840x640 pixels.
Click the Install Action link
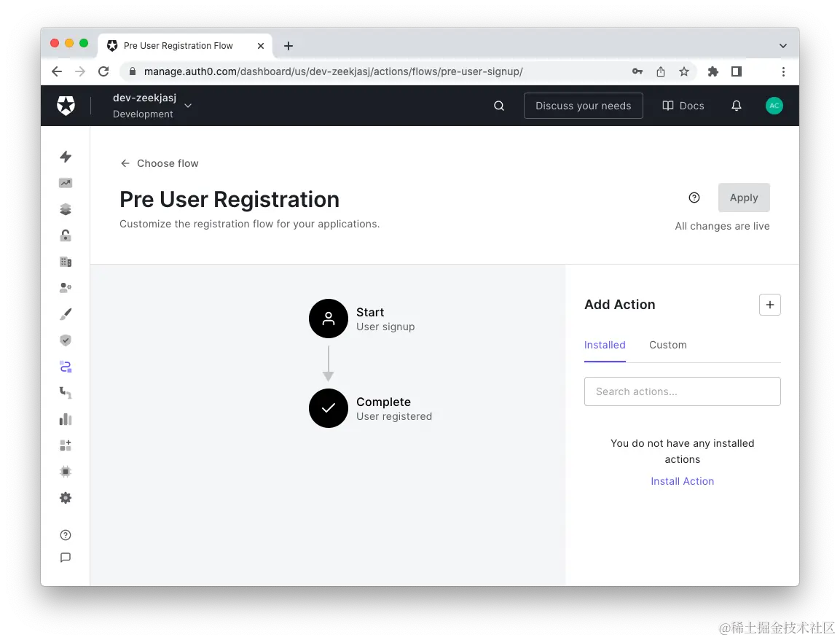click(x=682, y=481)
